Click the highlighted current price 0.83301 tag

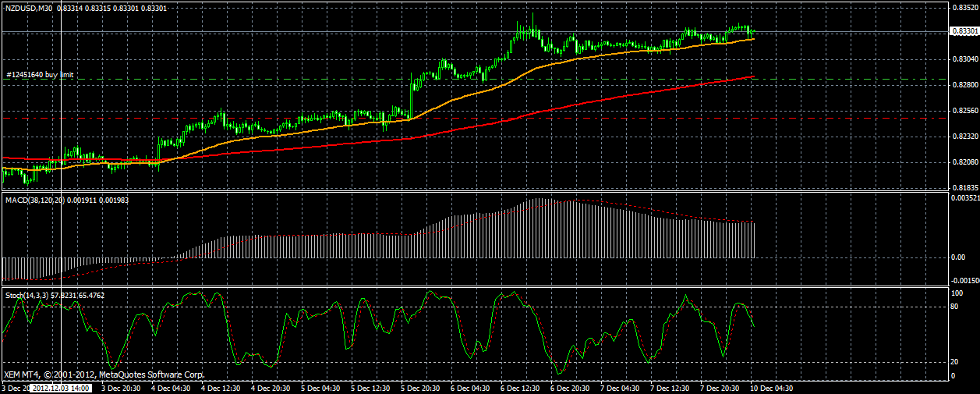964,31
